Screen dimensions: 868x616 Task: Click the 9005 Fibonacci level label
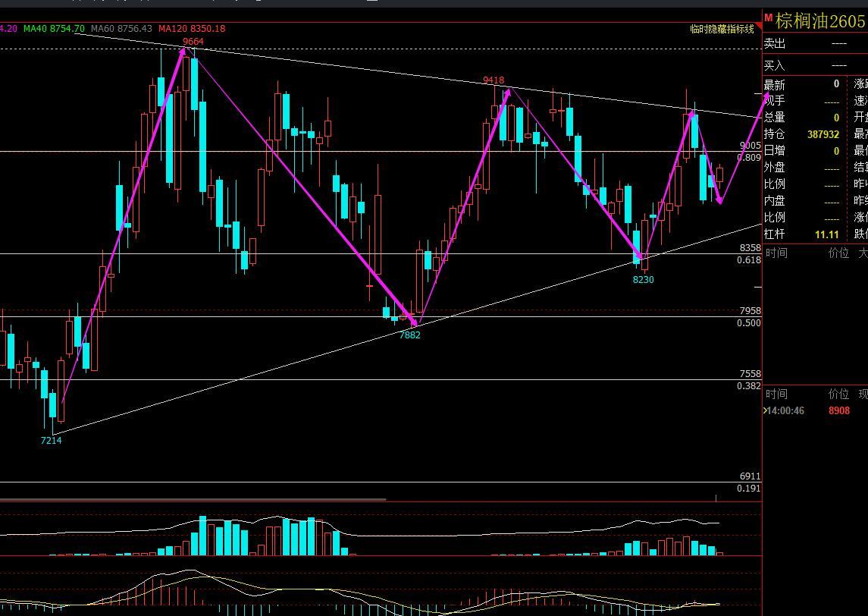[x=750, y=146]
